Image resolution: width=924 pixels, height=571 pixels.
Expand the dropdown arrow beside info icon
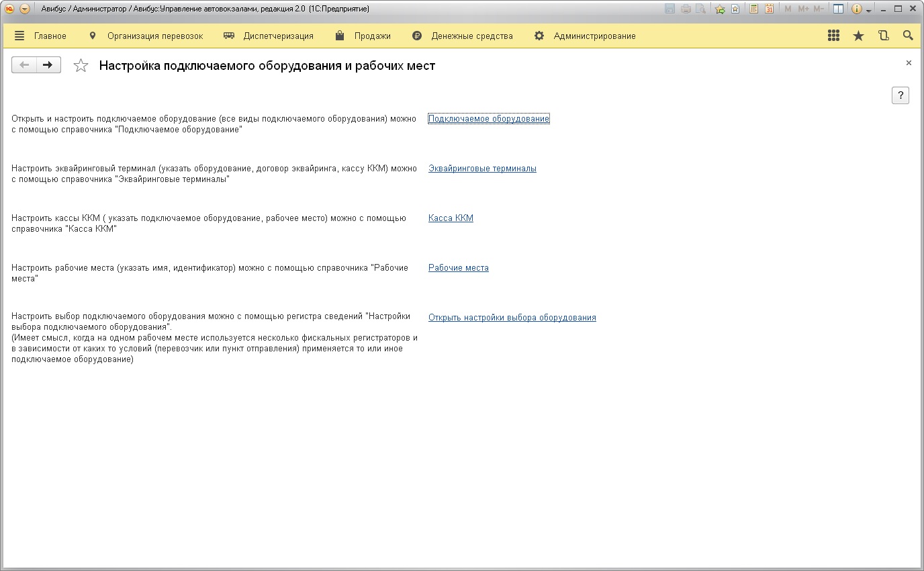coord(868,10)
